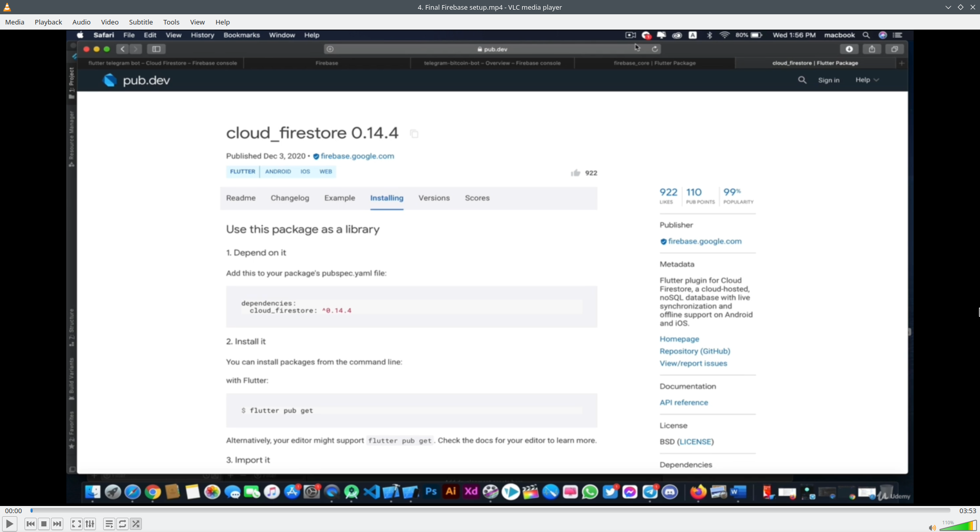Open the Media menu

pyautogui.click(x=15, y=22)
